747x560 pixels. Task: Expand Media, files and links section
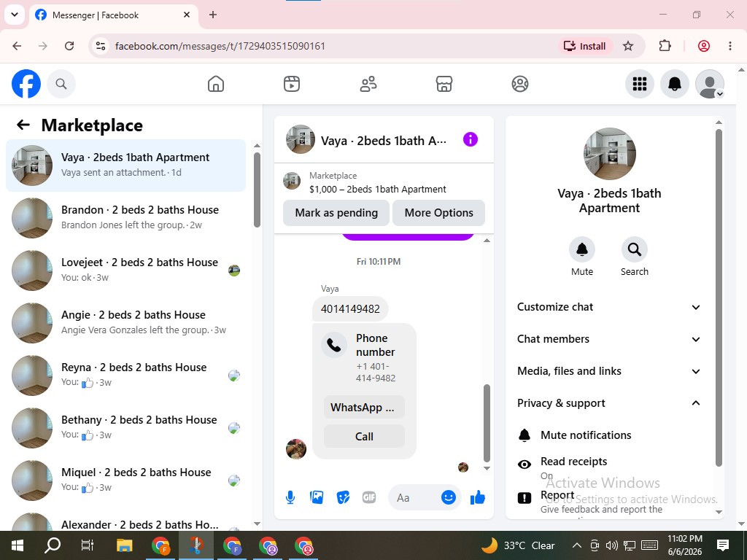(x=609, y=371)
